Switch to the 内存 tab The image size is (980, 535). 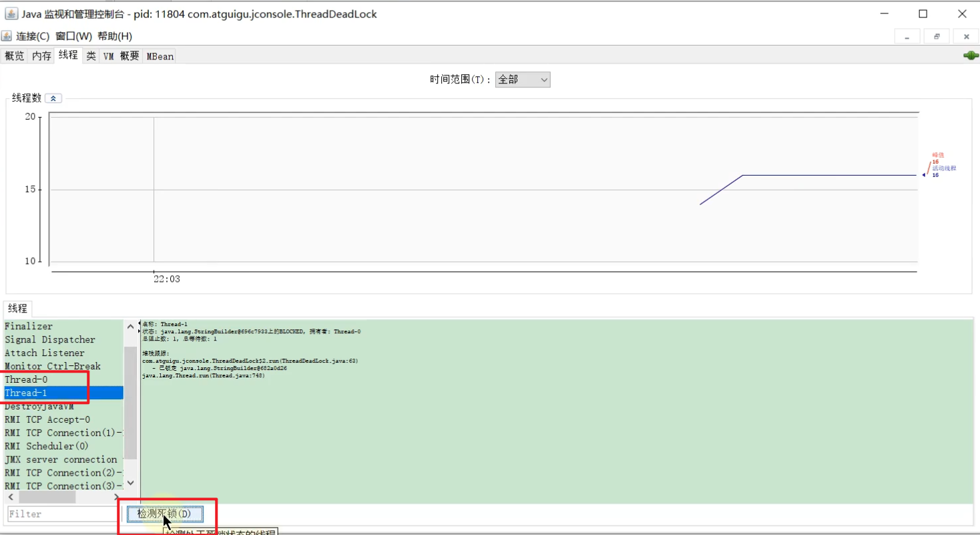point(41,56)
